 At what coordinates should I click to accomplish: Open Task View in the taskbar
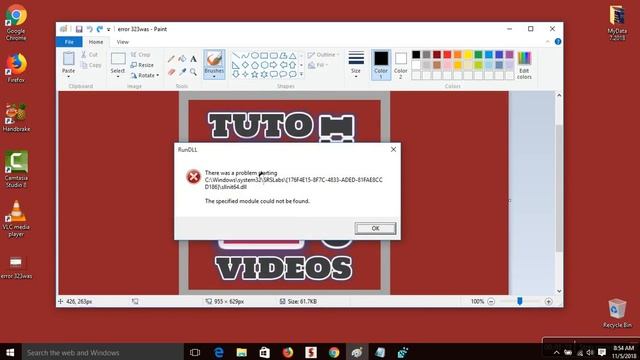pos(195,352)
